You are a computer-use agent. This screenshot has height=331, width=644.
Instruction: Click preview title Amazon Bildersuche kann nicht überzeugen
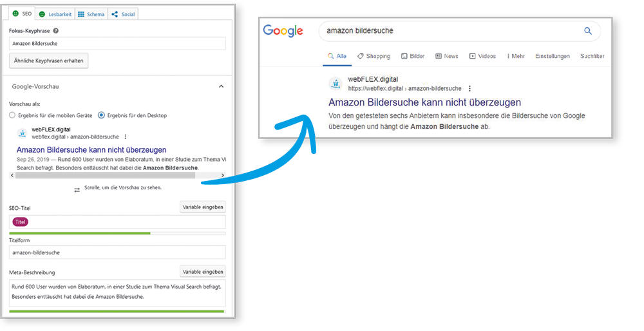[x=91, y=150]
